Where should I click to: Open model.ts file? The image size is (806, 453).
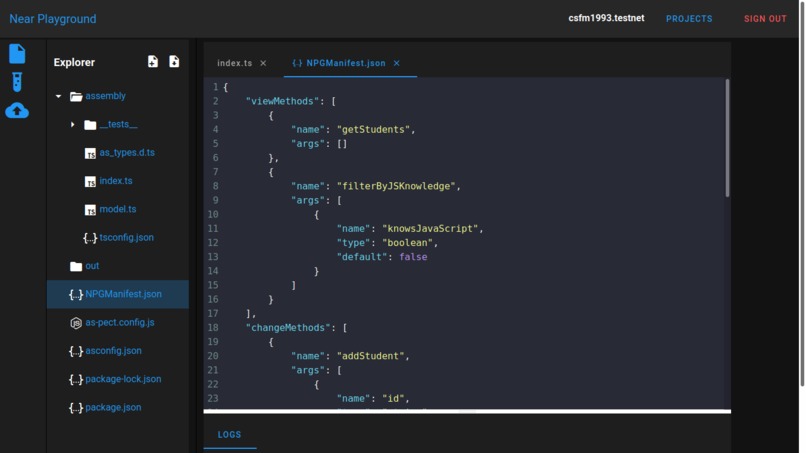(118, 209)
